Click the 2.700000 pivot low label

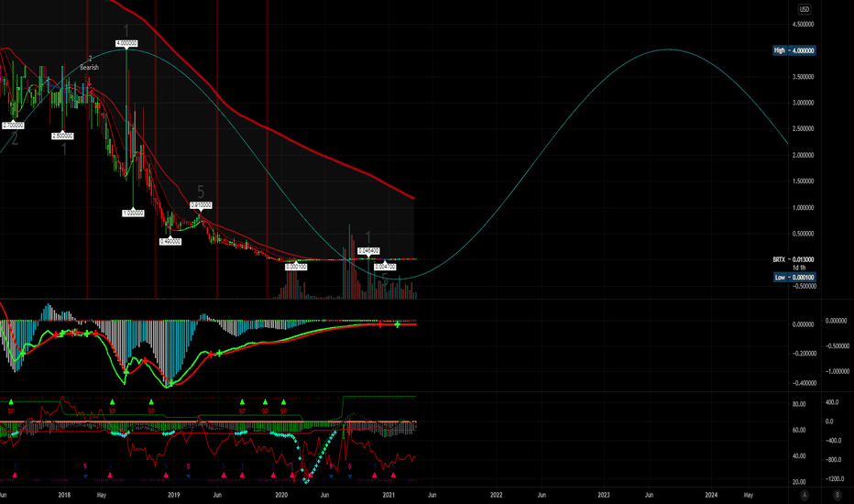tap(13, 126)
